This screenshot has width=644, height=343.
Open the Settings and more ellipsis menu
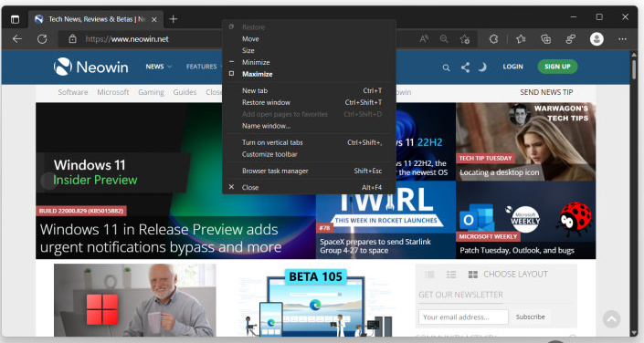point(622,39)
